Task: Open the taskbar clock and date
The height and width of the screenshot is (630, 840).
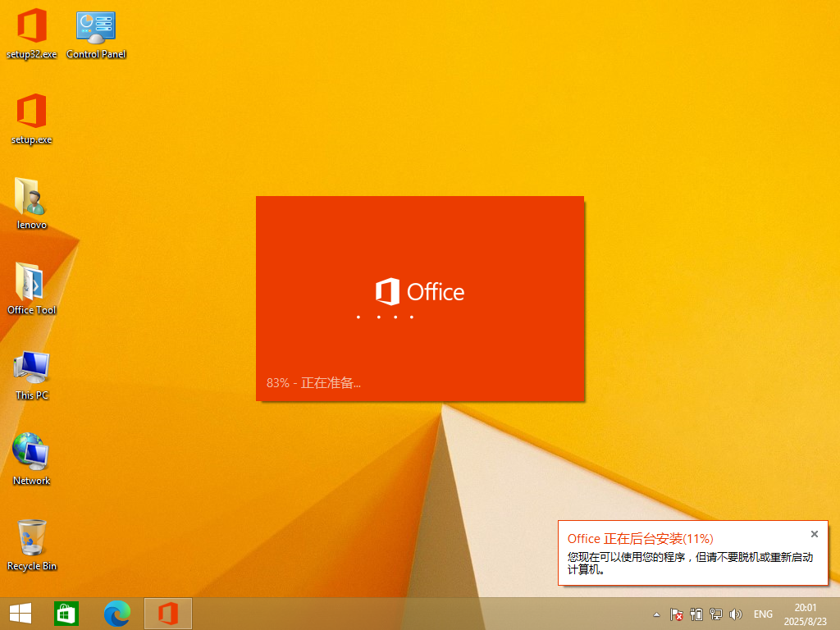Action: [x=806, y=614]
